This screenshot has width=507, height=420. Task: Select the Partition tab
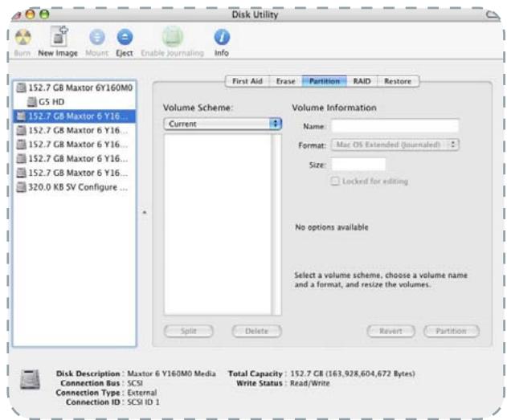(x=325, y=81)
